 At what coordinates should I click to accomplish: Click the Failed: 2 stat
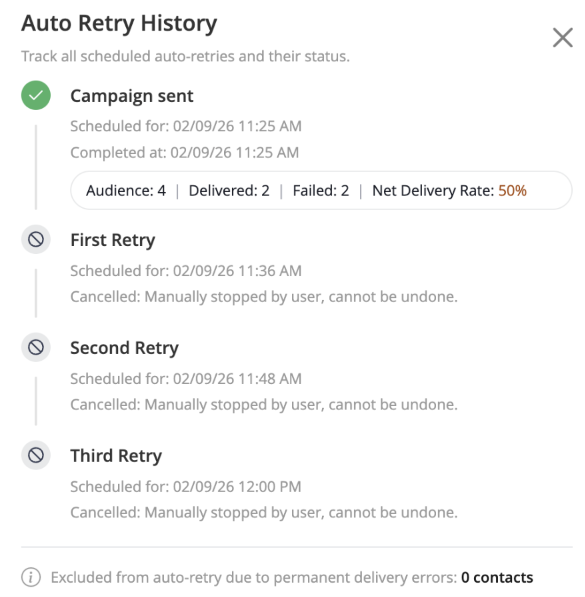click(321, 190)
